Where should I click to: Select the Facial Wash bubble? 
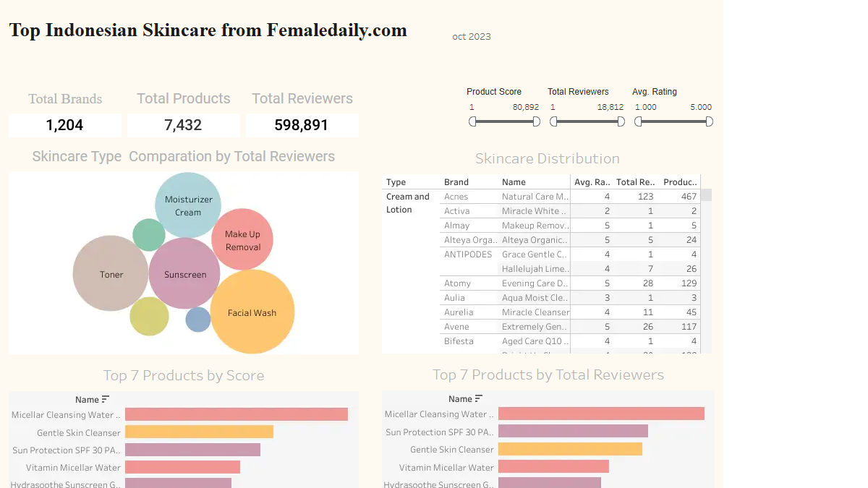click(252, 312)
